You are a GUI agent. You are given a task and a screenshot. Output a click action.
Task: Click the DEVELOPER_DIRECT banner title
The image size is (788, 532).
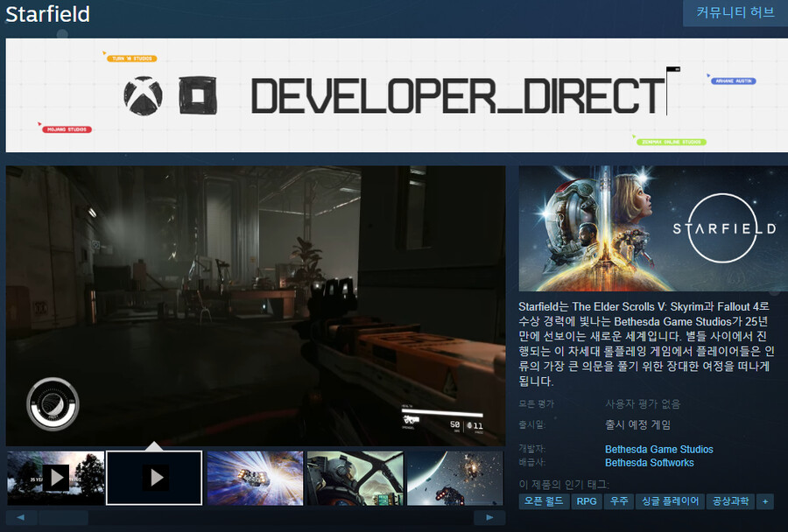click(458, 95)
